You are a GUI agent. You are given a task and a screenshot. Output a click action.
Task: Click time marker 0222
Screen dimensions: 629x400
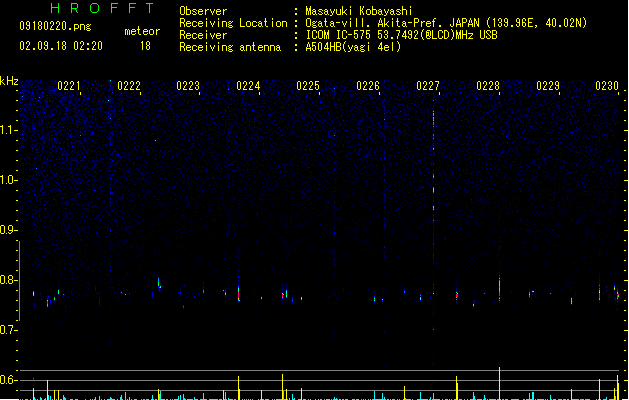coord(129,86)
